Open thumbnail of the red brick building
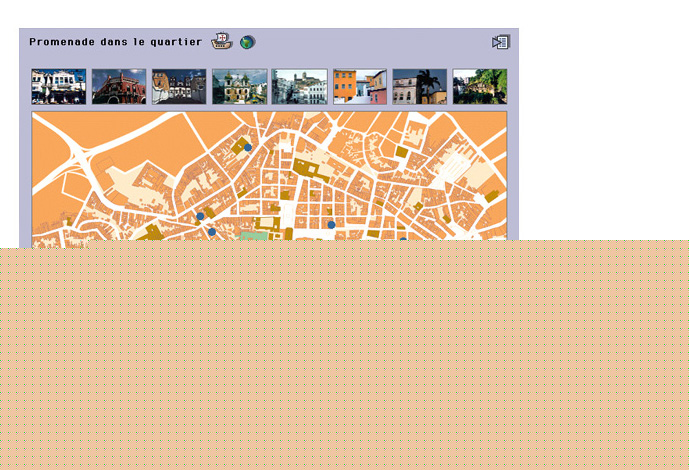Screen dimensions: 689x470 coord(119,87)
